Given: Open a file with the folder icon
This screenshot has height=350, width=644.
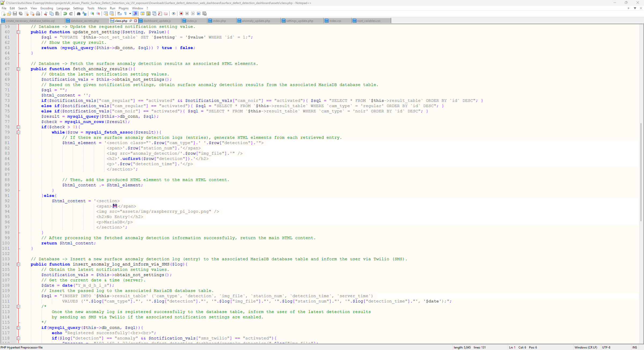Looking at the screenshot, I should tap(9, 14).
